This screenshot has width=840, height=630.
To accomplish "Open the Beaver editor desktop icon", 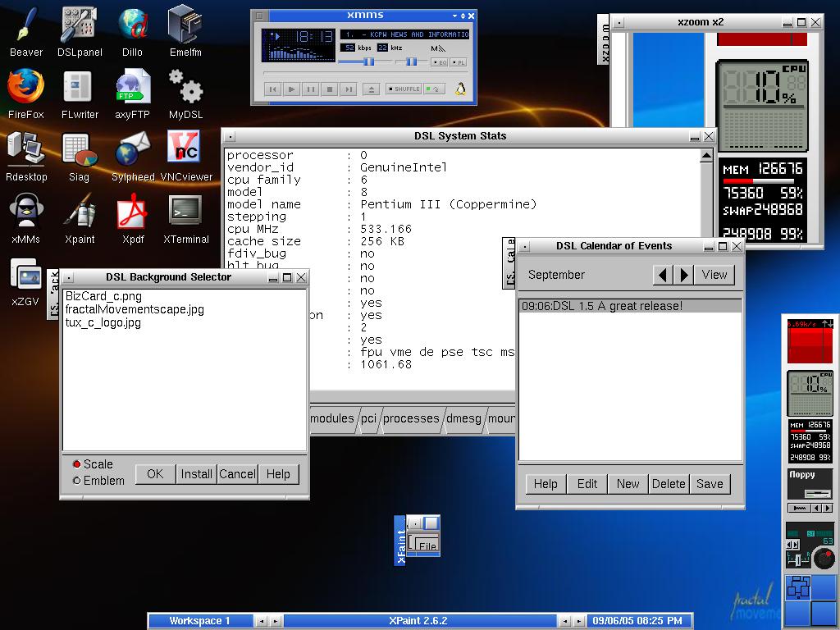I will click(x=25, y=31).
